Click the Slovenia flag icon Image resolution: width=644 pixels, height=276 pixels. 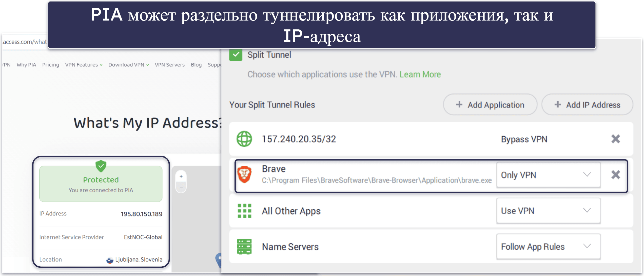point(110,260)
